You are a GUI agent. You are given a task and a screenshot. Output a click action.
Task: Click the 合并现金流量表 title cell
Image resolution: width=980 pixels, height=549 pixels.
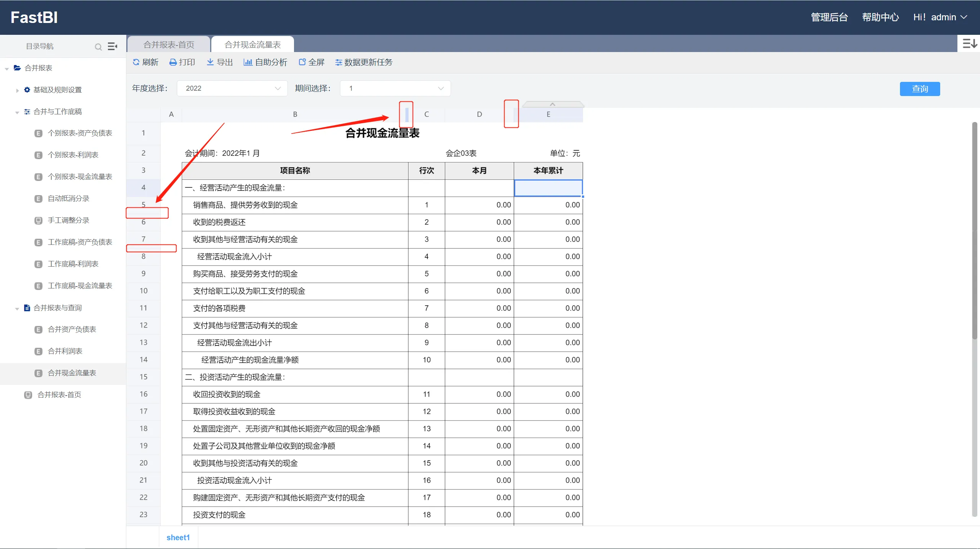(x=382, y=133)
